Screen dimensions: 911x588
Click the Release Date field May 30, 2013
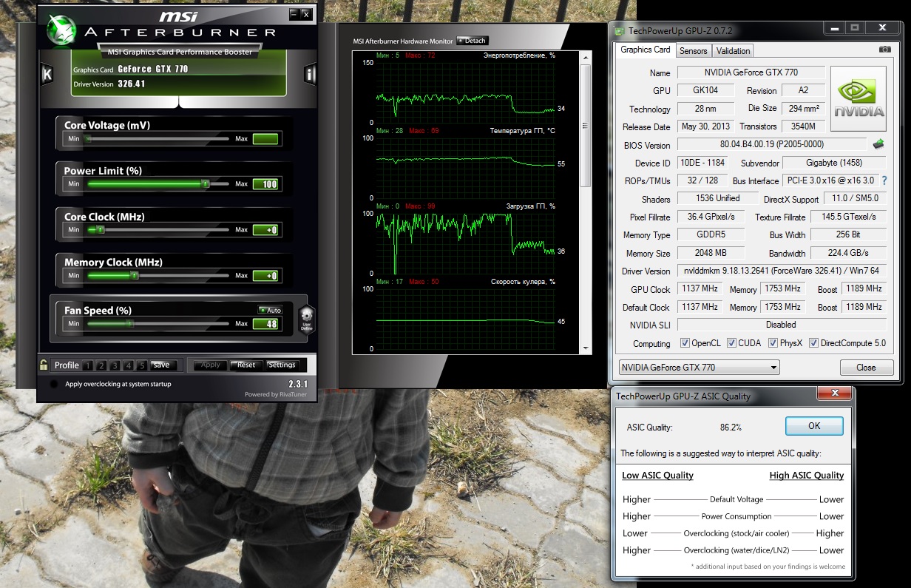(705, 126)
